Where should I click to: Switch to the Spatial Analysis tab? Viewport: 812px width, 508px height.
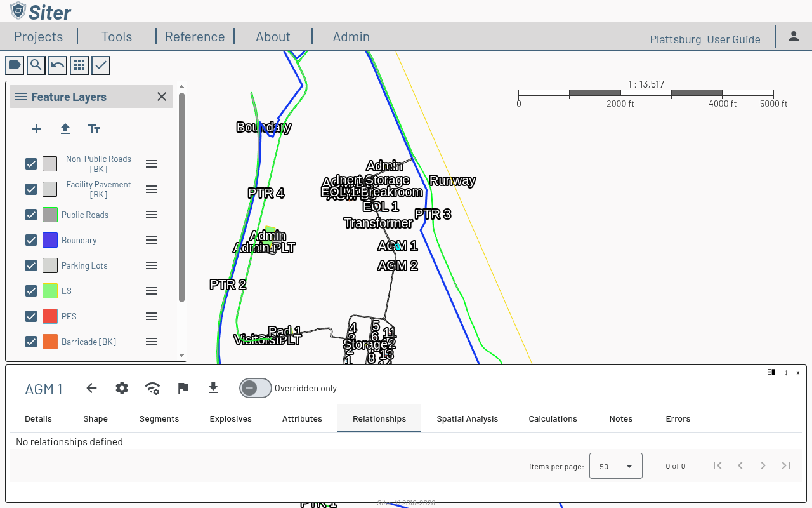click(x=468, y=418)
